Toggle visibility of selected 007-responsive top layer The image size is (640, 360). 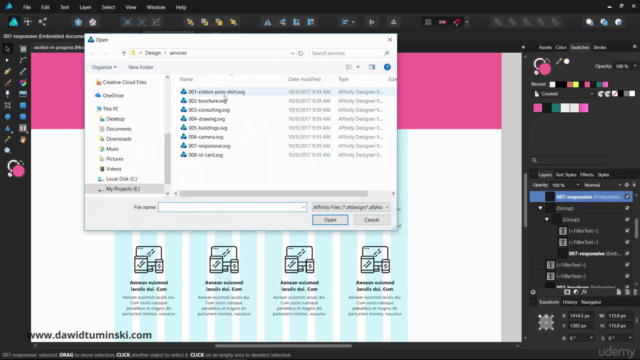(x=627, y=197)
